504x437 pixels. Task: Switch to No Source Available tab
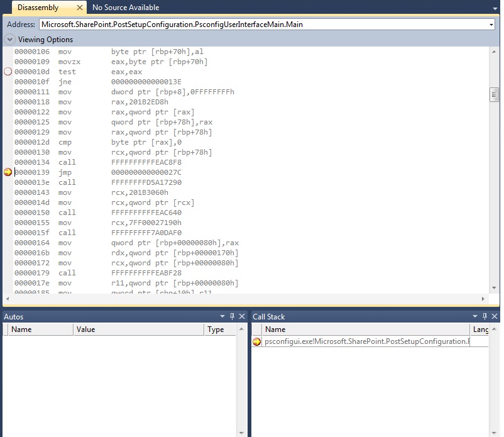tap(126, 8)
